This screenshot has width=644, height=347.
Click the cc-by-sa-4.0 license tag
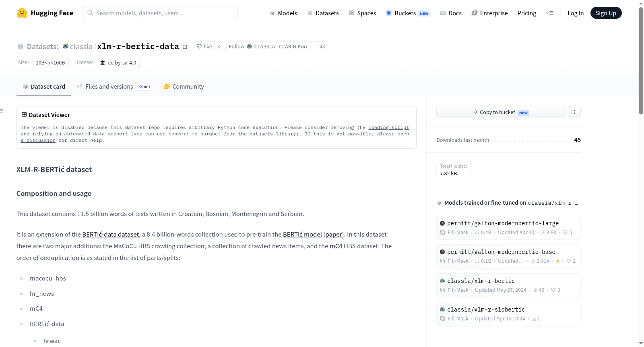point(119,62)
